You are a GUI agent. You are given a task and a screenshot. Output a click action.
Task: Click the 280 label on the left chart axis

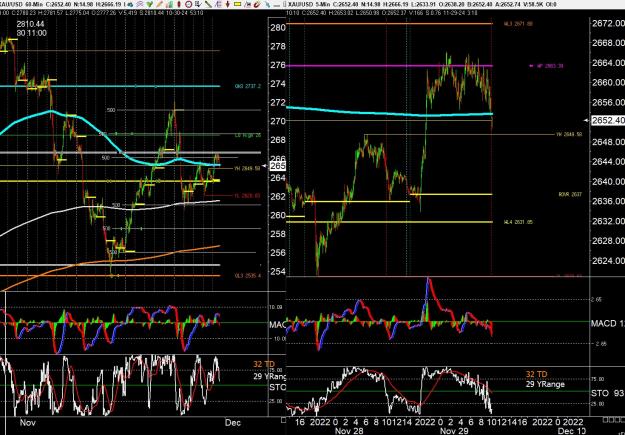279,28
